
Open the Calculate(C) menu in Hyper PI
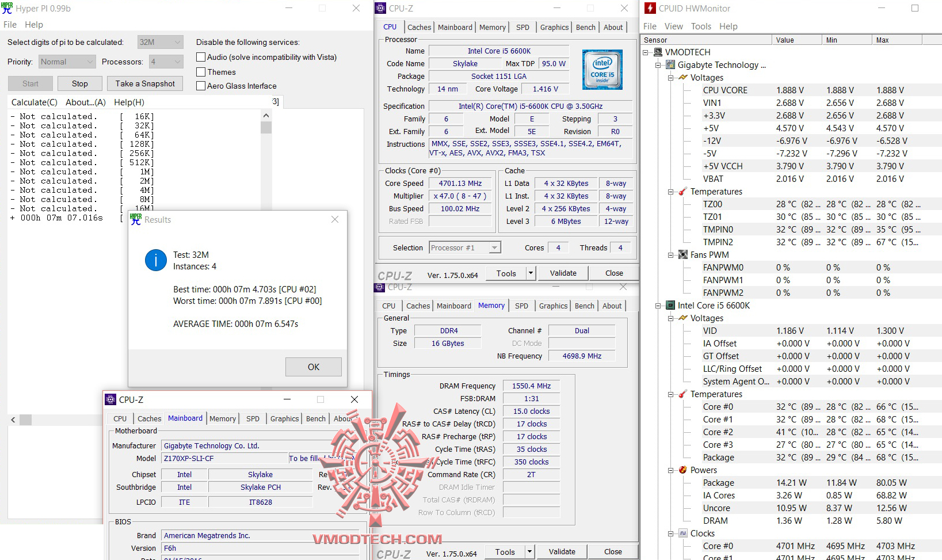(35, 102)
